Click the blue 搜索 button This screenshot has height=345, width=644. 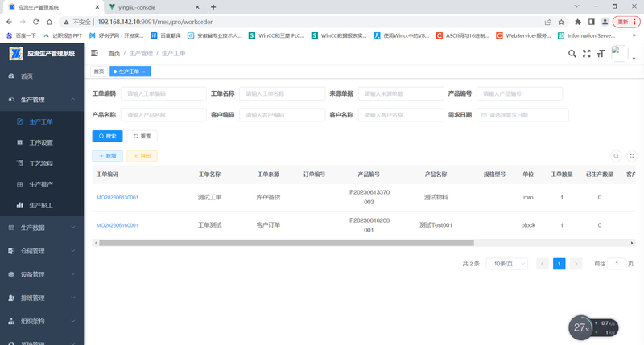click(107, 136)
